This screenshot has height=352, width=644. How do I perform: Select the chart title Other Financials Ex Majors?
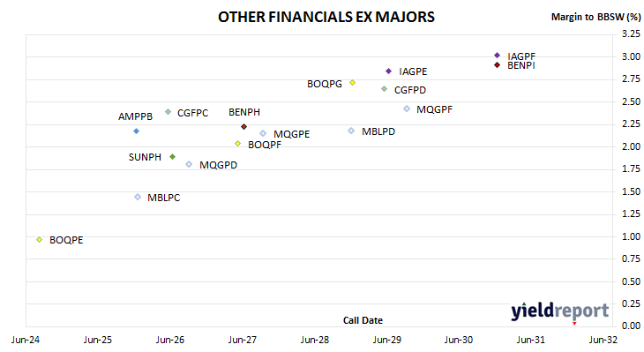(326, 17)
